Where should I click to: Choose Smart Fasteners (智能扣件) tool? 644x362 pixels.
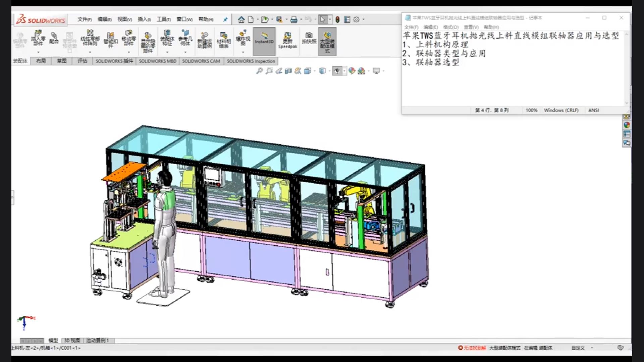110,40
